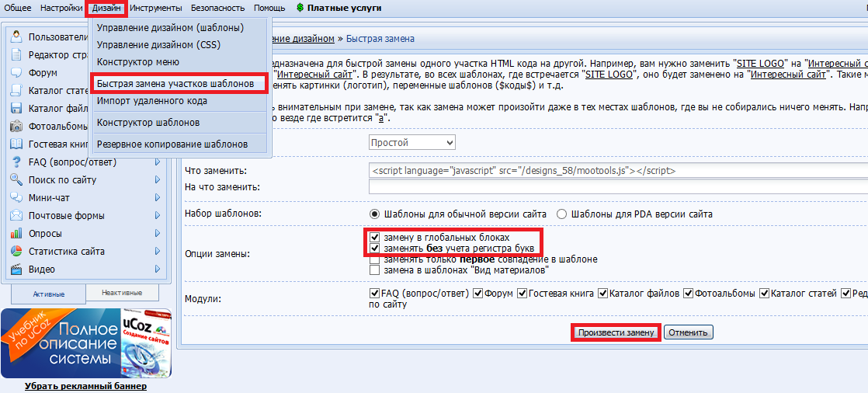Uncheck the Гостевая книга module checkbox

tap(522, 293)
